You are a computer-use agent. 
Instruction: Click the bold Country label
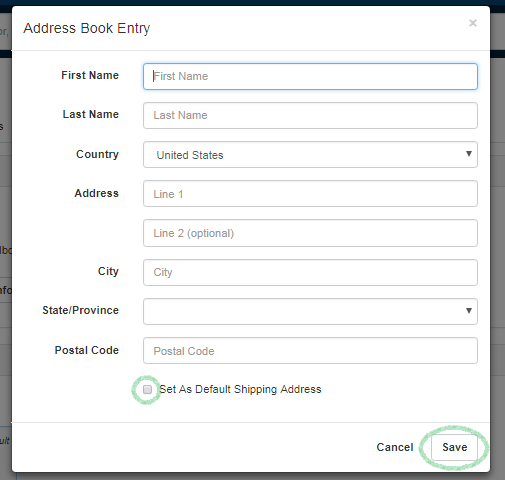97,154
